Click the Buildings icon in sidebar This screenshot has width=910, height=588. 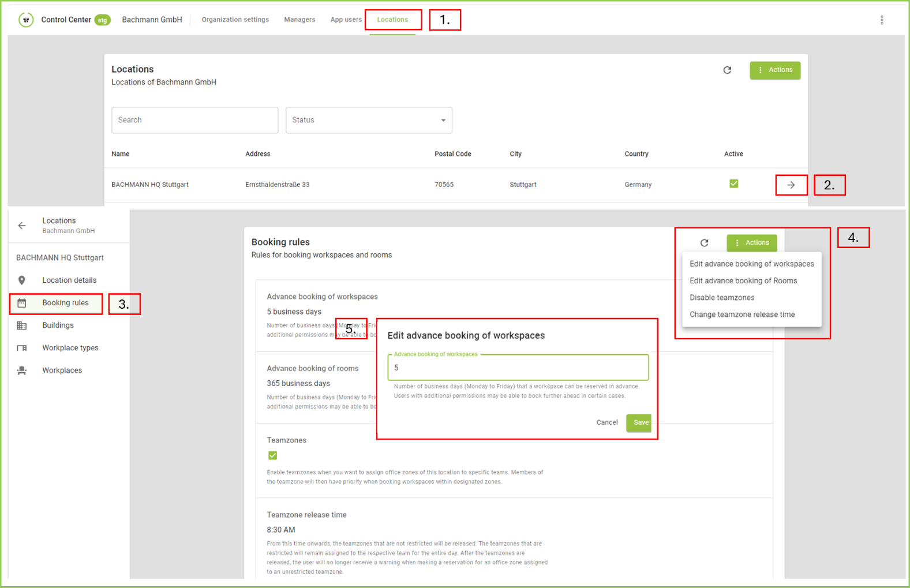[22, 325]
